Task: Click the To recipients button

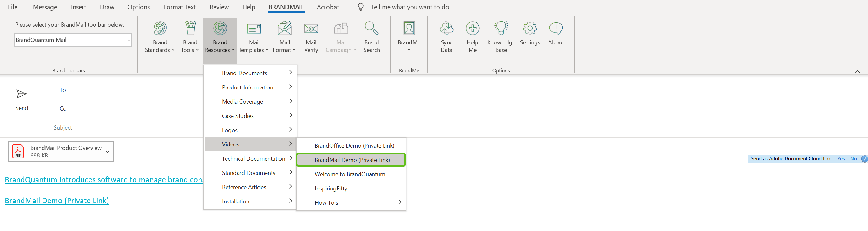Action: pos(63,90)
